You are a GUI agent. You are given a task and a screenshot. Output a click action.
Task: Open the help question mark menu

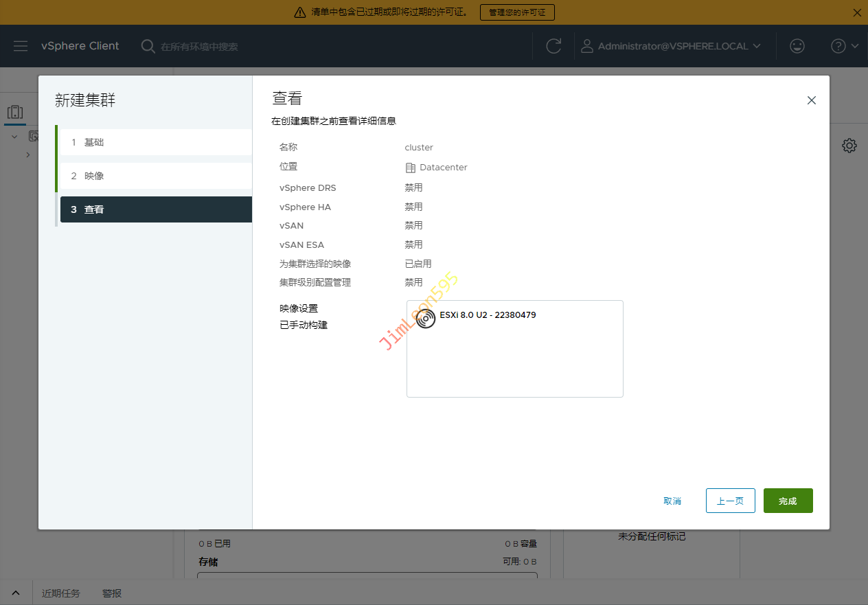click(x=844, y=46)
